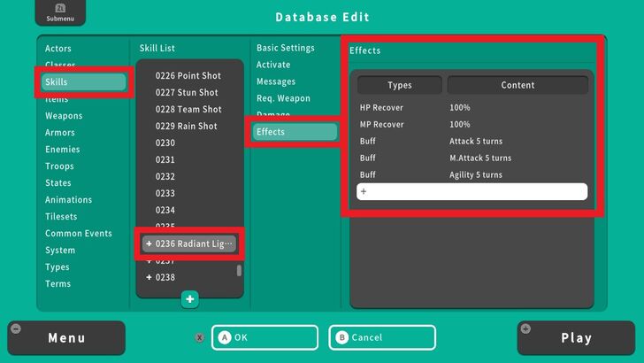Click the green plus button below Skill List
Screen dimensions: 644x363
click(x=189, y=299)
